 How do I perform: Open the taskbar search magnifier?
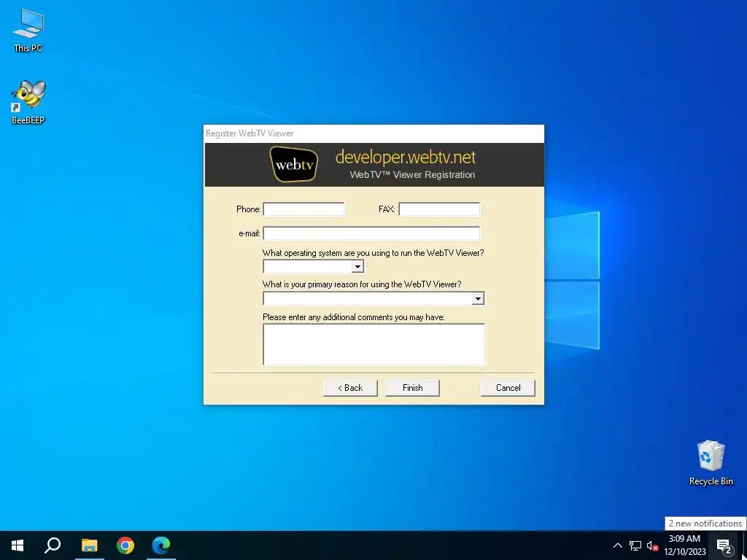tap(53, 545)
